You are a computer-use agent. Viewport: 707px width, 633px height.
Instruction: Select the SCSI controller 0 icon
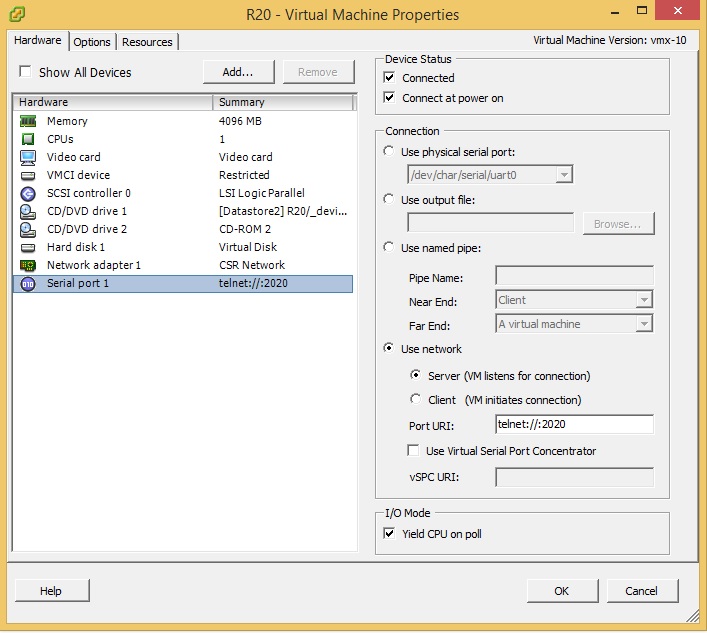click(x=28, y=193)
